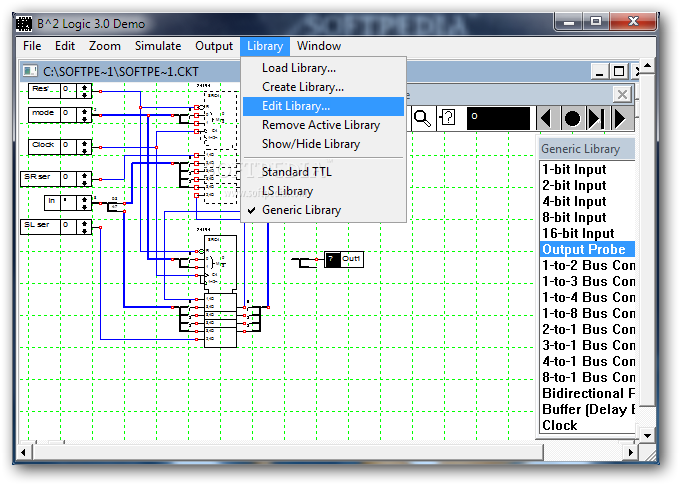Screen dimensions: 680x485
Task: Click the horizontal scrollbar left arrow
Action: coord(24,452)
